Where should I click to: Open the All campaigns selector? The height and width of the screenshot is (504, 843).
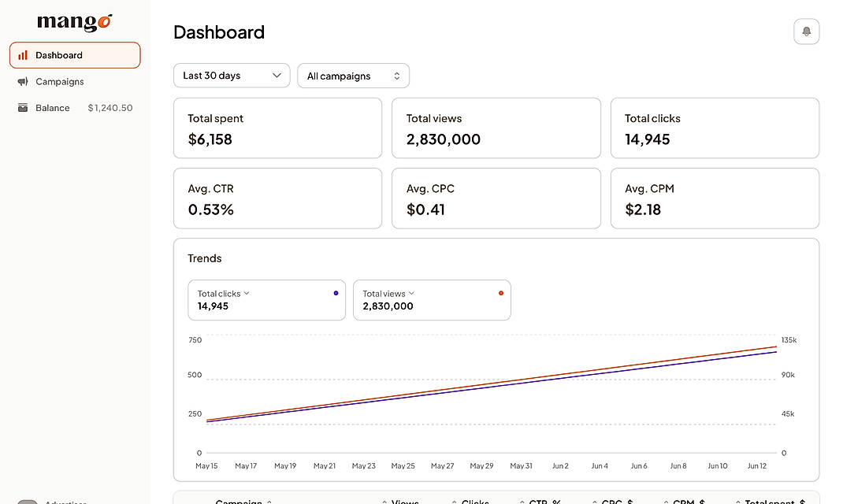(x=353, y=76)
